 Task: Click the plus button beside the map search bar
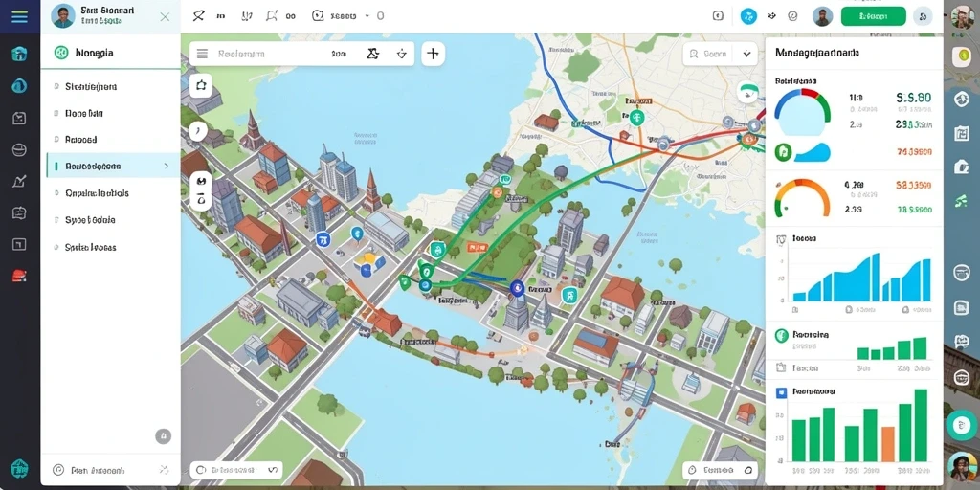pyautogui.click(x=433, y=54)
